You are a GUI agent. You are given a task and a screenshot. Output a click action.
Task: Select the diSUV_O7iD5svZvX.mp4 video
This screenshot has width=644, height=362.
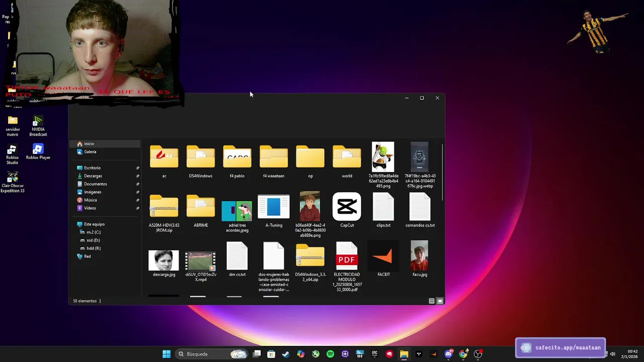click(201, 266)
